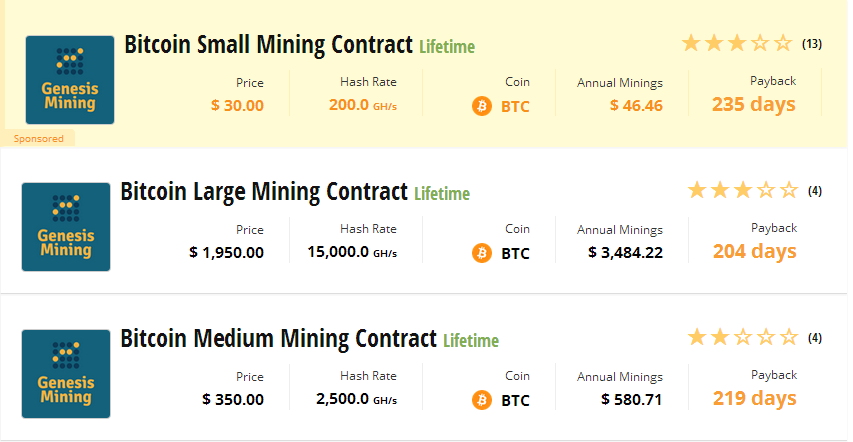
Task: Click BTC coin icon in Large contract row
Action: click(481, 253)
